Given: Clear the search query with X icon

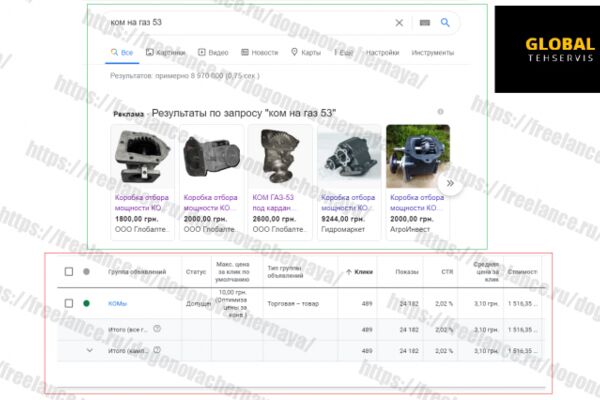Looking at the screenshot, I should (399, 23).
